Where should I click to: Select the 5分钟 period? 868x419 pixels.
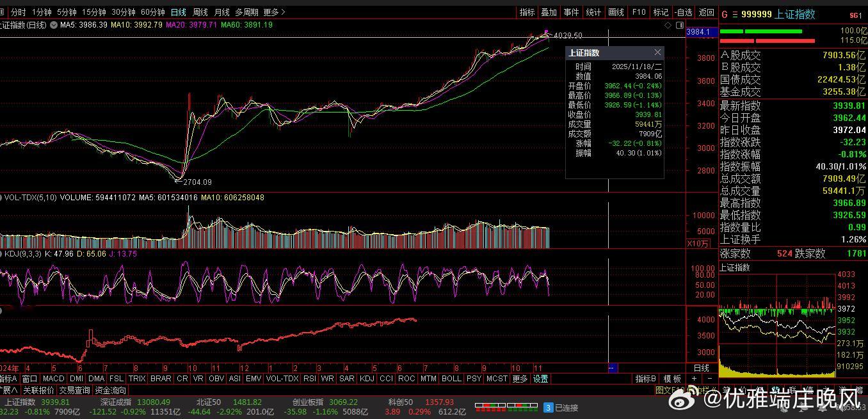click(67, 12)
